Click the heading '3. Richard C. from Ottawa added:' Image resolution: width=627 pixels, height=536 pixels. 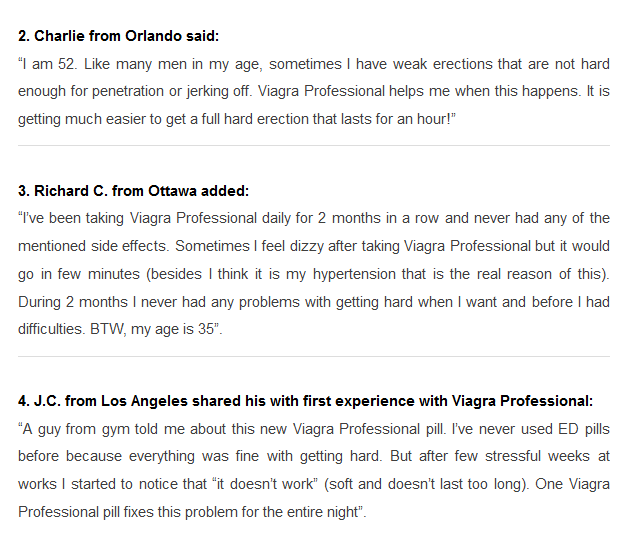tap(133, 191)
